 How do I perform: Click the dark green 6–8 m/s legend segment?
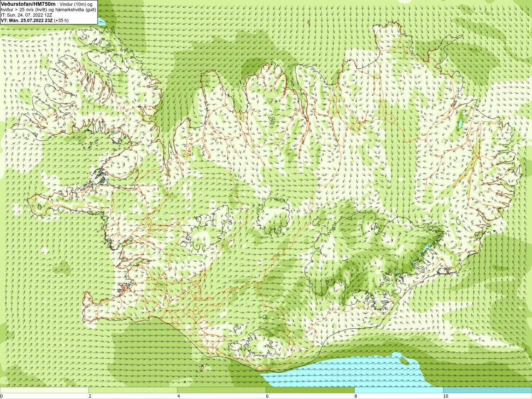click(310, 390)
